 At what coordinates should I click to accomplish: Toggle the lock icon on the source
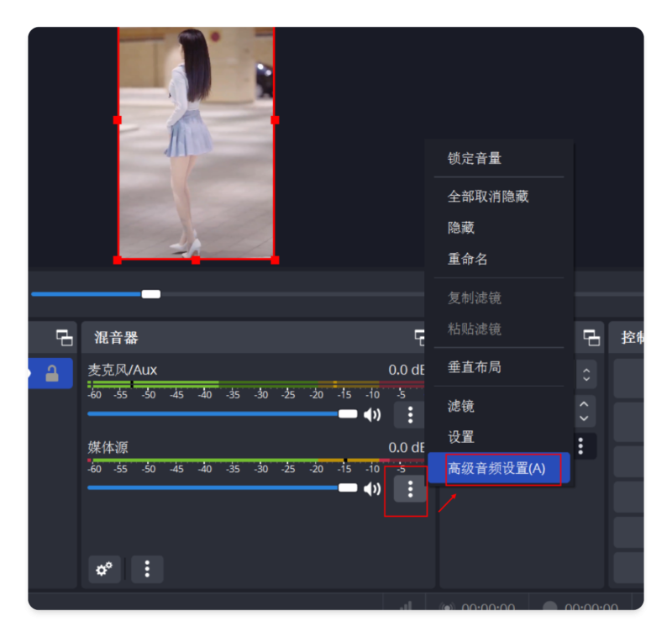[52, 373]
